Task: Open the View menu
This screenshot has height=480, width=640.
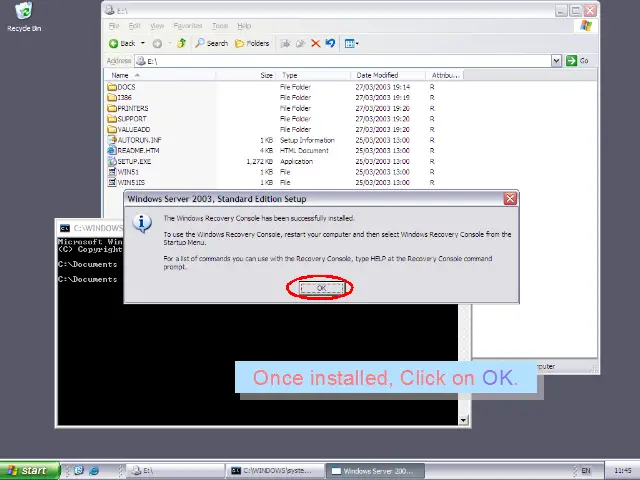Action: click(157, 26)
